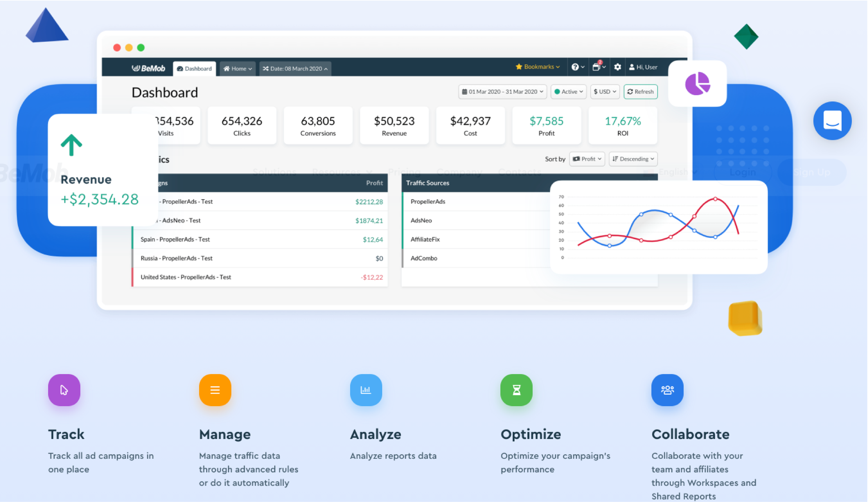This screenshot has width=868, height=502.
Task: Click the Track cursor icon
Action: [x=64, y=390]
